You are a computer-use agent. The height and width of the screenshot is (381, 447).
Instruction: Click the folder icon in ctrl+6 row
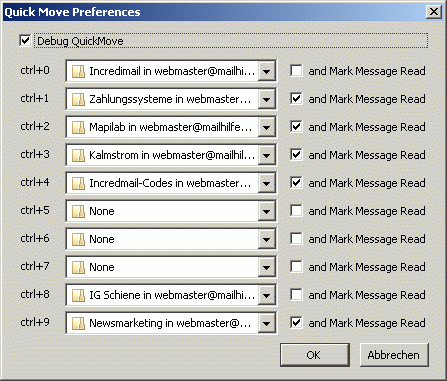point(78,239)
